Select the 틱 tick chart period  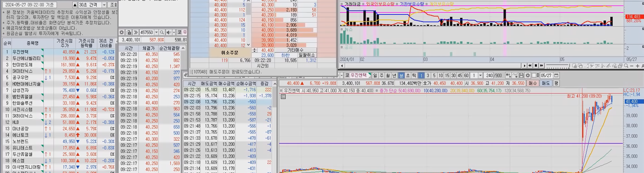[414, 75]
